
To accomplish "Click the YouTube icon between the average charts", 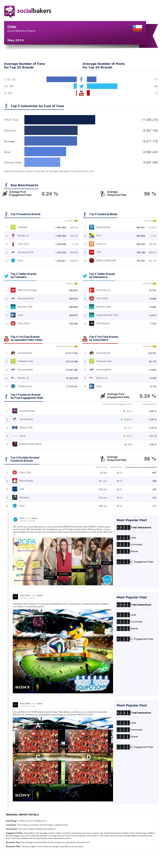I will pyautogui.click(x=81, y=93).
